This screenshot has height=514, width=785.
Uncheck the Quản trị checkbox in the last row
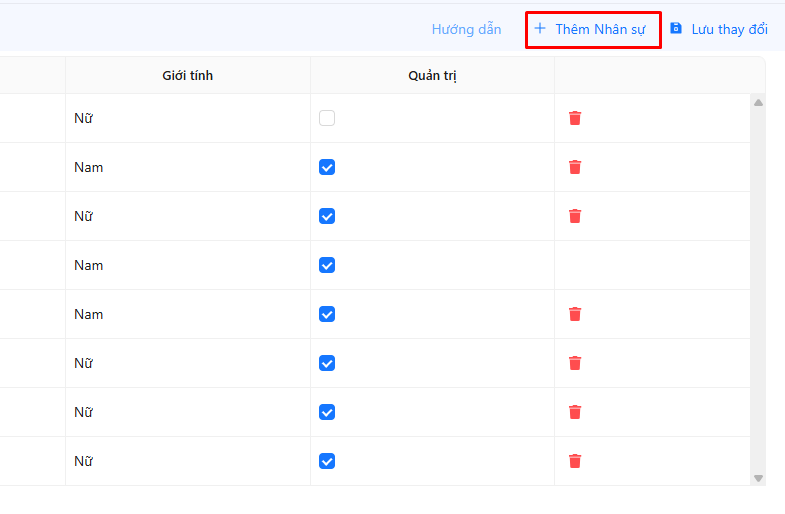pos(327,461)
